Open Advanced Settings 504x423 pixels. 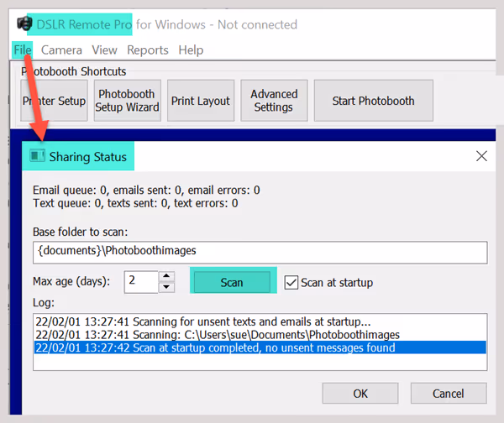click(x=274, y=101)
